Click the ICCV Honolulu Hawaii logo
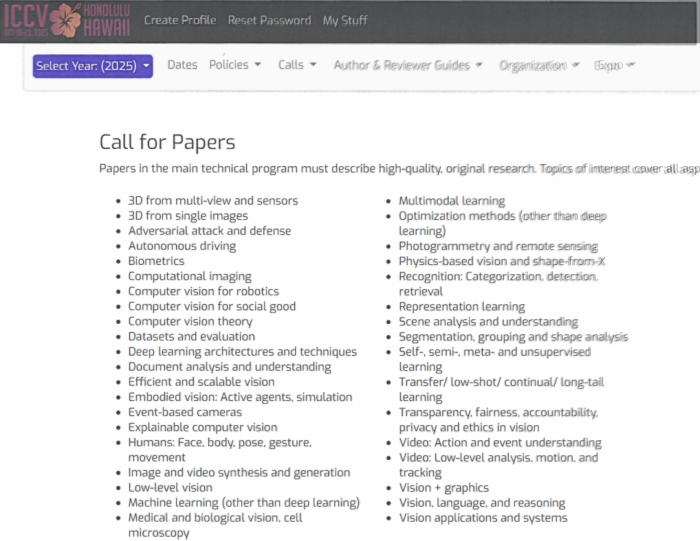The image size is (700, 541). coord(67,20)
